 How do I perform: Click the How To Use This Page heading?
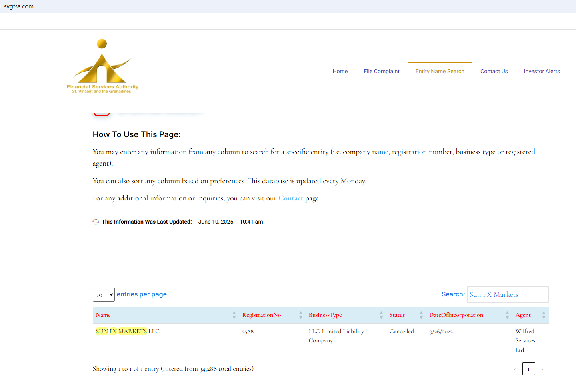click(x=137, y=134)
